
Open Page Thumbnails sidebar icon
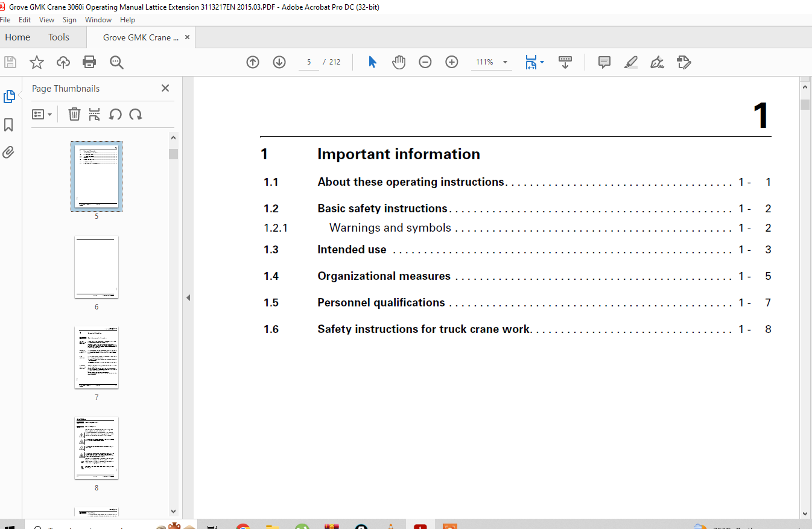click(9, 97)
